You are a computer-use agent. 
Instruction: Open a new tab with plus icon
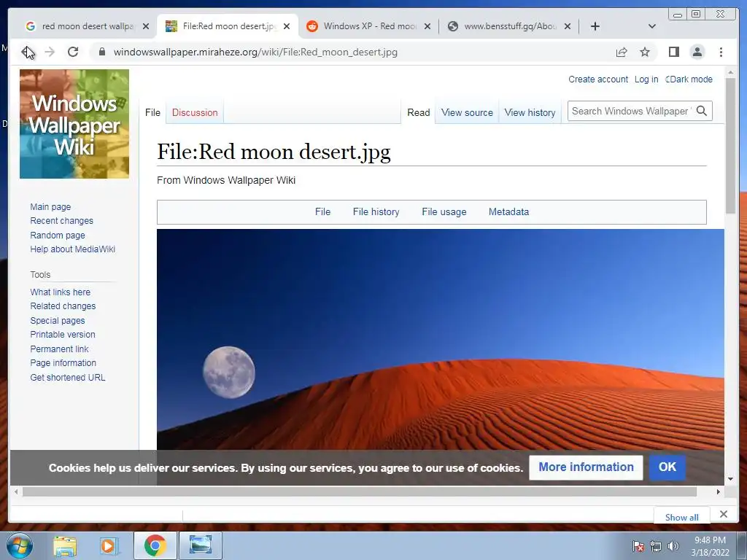tap(595, 26)
